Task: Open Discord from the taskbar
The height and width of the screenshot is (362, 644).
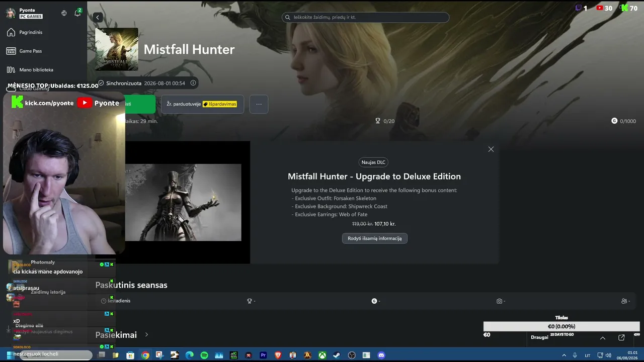Action: pos(381,355)
